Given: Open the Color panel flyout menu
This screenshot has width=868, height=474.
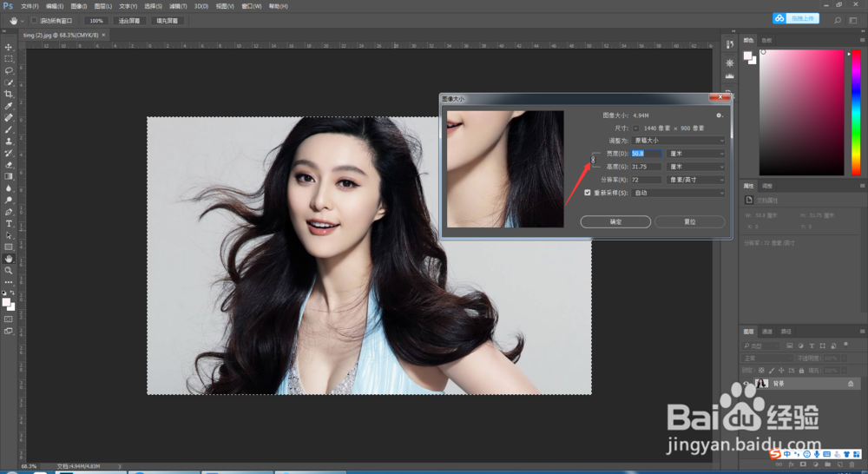Looking at the screenshot, I should click(x=862, y=40).
